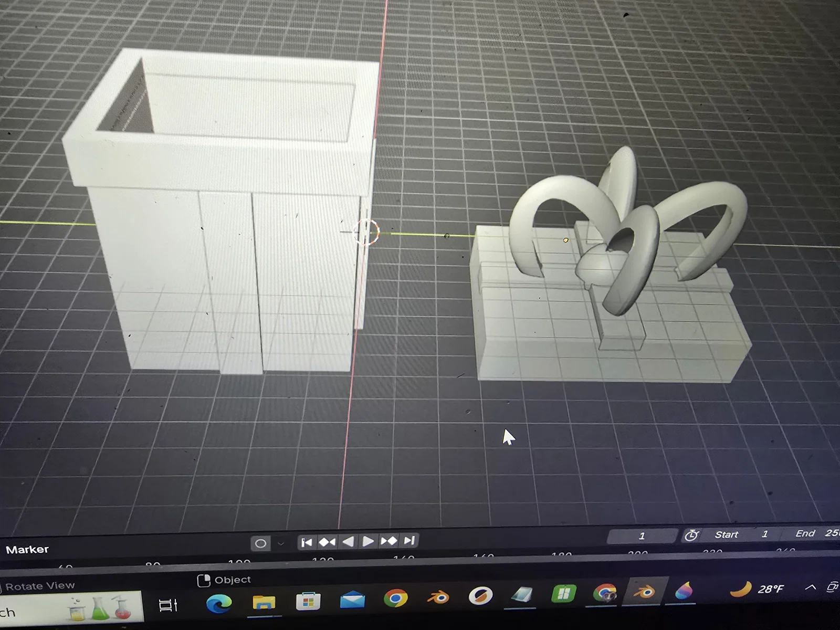This screenshot has width=840, height=630.
Task: Open the Chrome icon next to Mail
Action: click(395, 598)
